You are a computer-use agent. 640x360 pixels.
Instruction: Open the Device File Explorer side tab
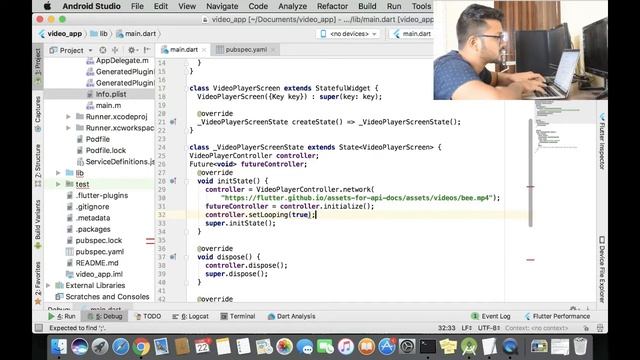click(602, 269)
